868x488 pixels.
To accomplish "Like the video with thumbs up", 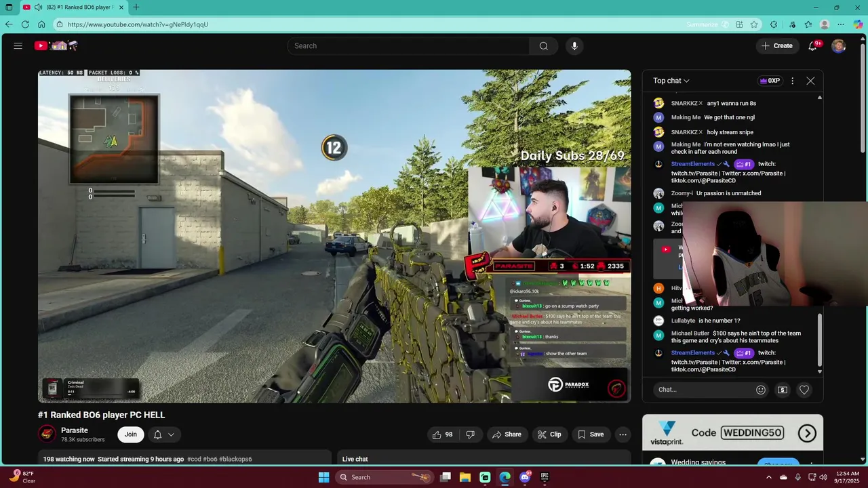I will [442, 434].
